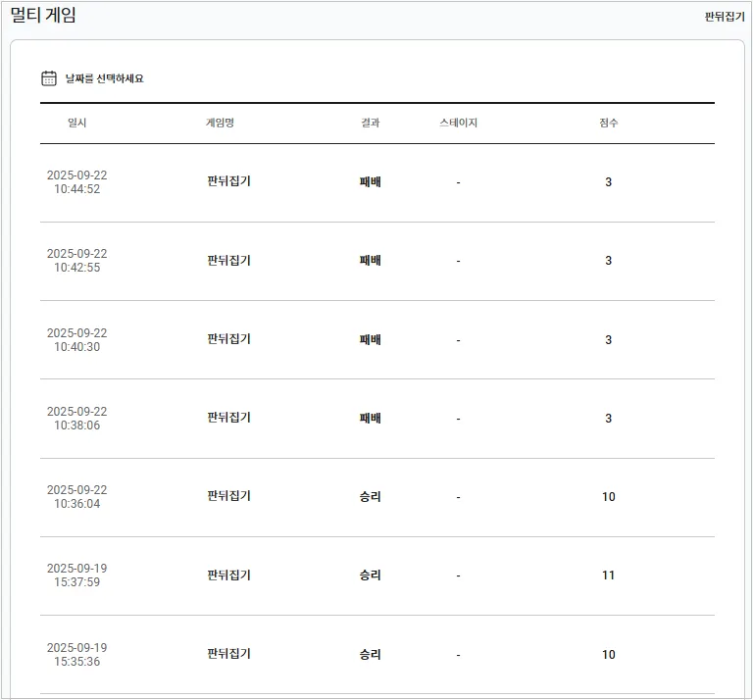Viewport: 753px width, 700px height.
Task: Open the '날짜를 선택하세요' date field
Action: click(x=105, y=78)
